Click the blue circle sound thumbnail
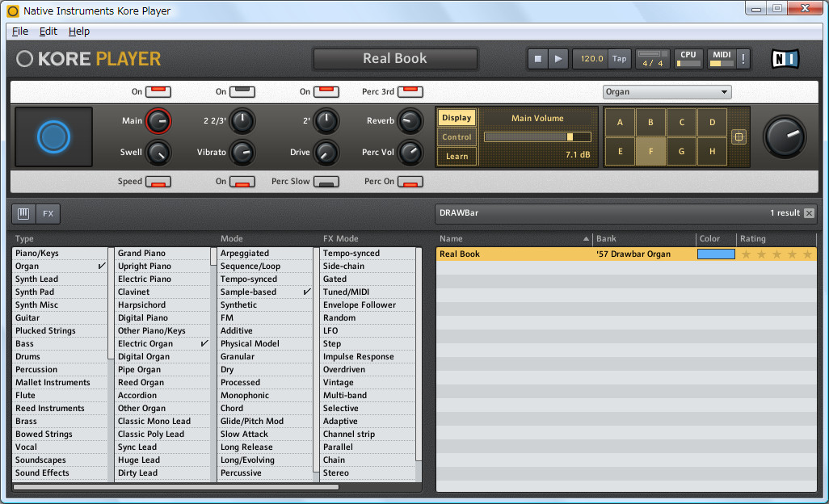The width and height of the screenshot is (829, 504). tap(53, 136)
